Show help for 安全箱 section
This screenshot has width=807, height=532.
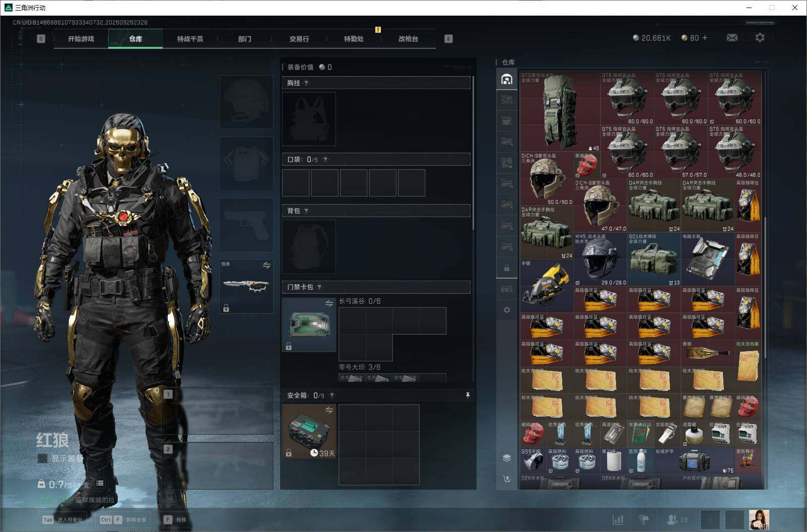[331, 395]
